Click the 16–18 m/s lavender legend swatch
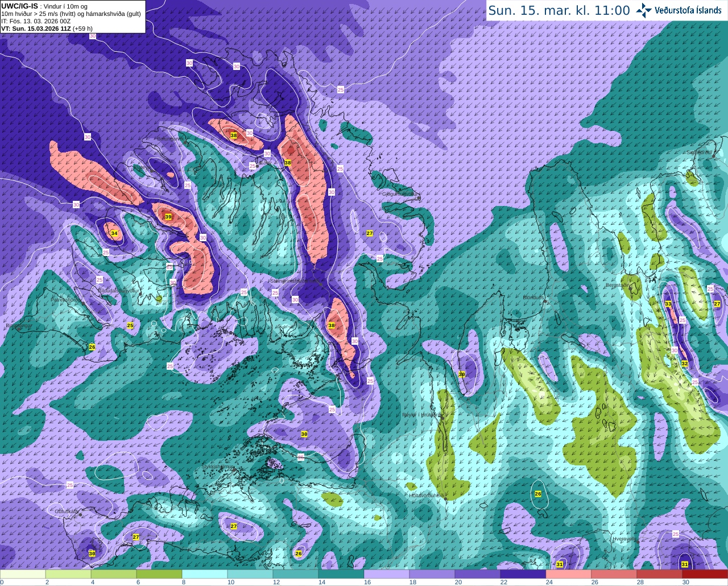This screenshot has height=586, width=728. click(x=387, y=574)
